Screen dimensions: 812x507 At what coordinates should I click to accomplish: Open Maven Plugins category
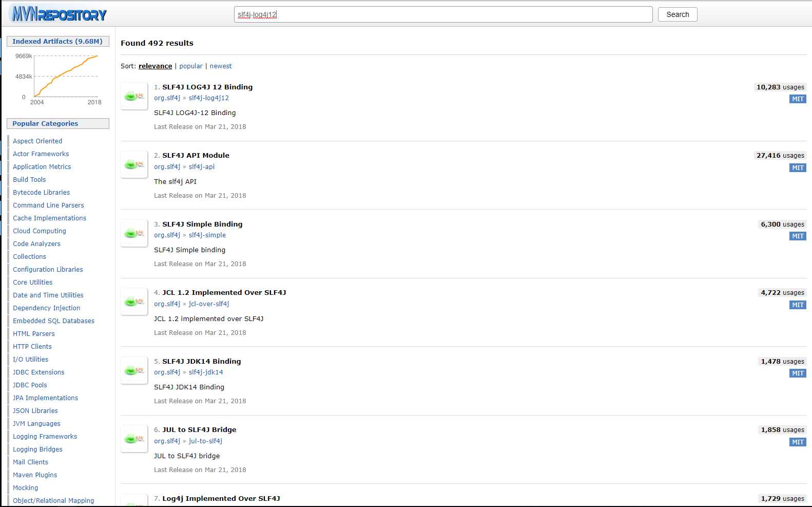tap(35, 475)
